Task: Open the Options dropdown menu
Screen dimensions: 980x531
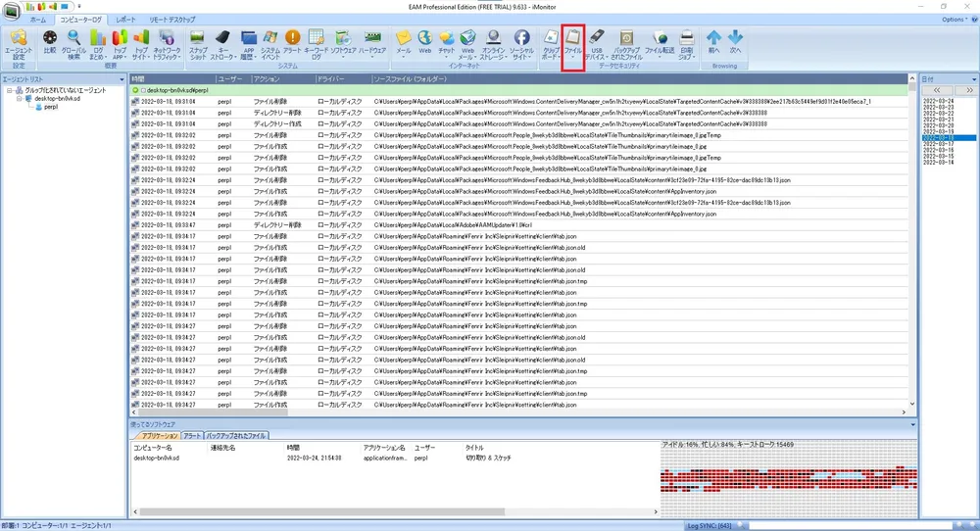Action: (955, 20)
